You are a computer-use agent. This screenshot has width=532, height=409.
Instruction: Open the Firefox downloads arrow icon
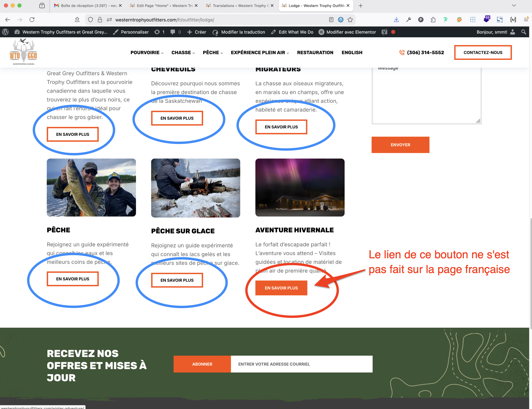point(396,20)
